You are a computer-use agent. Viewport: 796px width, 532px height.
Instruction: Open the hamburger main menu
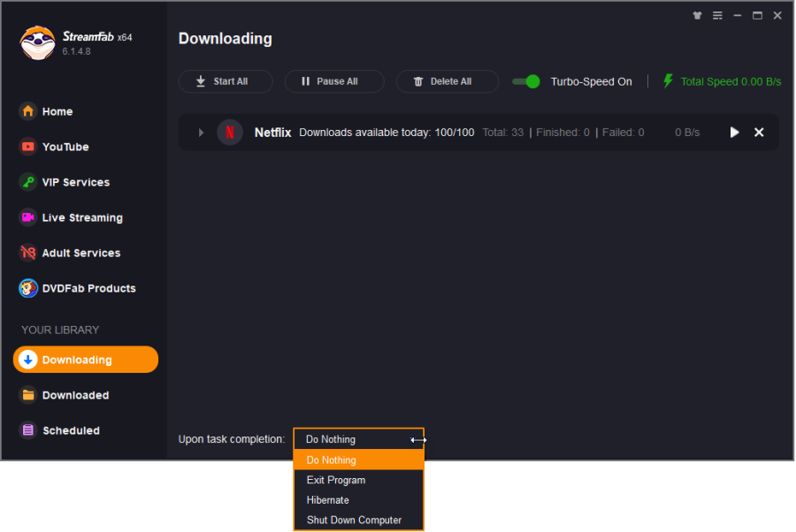717,16
